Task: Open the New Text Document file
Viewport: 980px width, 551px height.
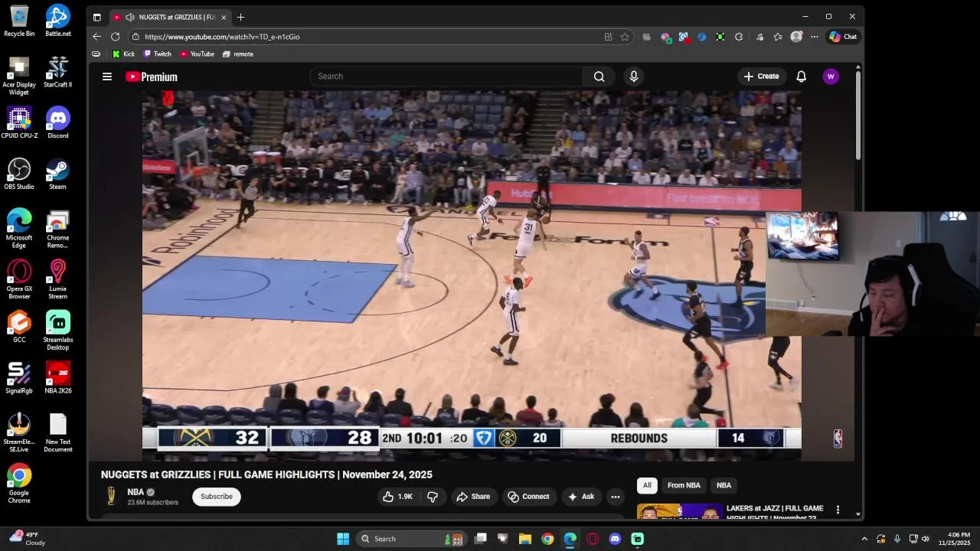Action: (57, 433)
